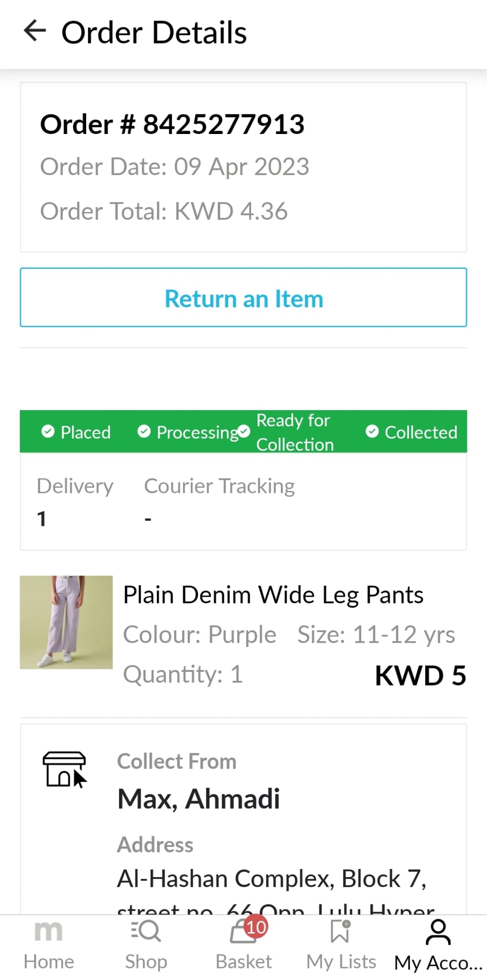Tap the Collected status checkmark
Screen dimensions: 487x980
coord(372,432)
